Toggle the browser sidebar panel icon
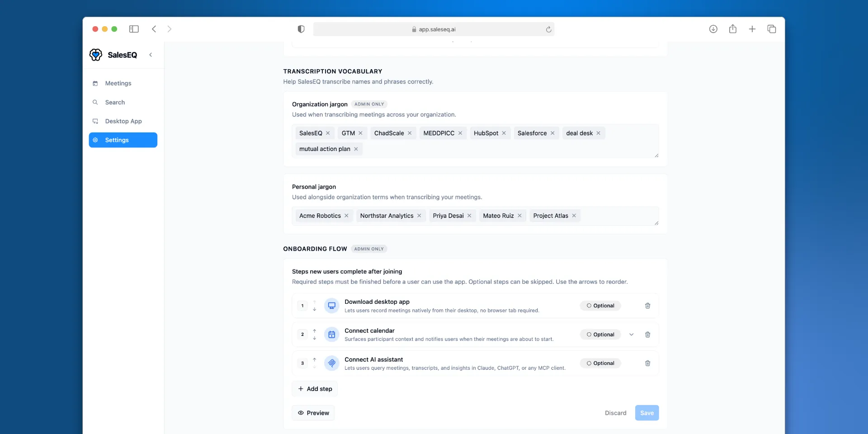The image size is (868, 434). pos(134,29)
